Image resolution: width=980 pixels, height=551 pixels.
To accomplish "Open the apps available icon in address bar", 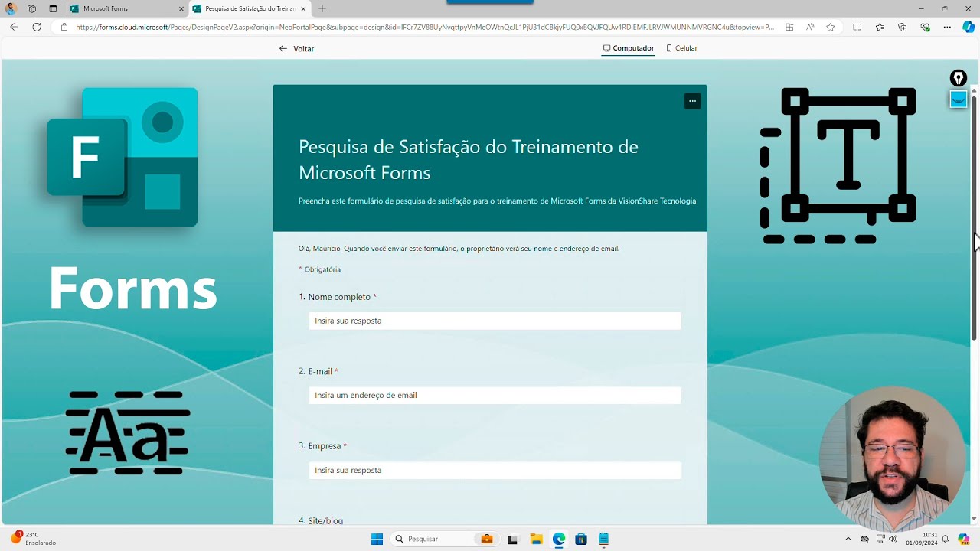I will click(x=789, y=27).
